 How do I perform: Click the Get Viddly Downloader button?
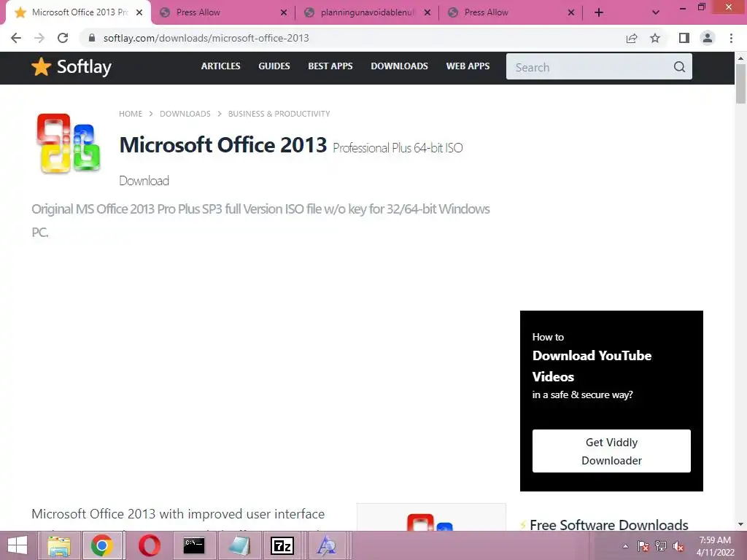611,451
